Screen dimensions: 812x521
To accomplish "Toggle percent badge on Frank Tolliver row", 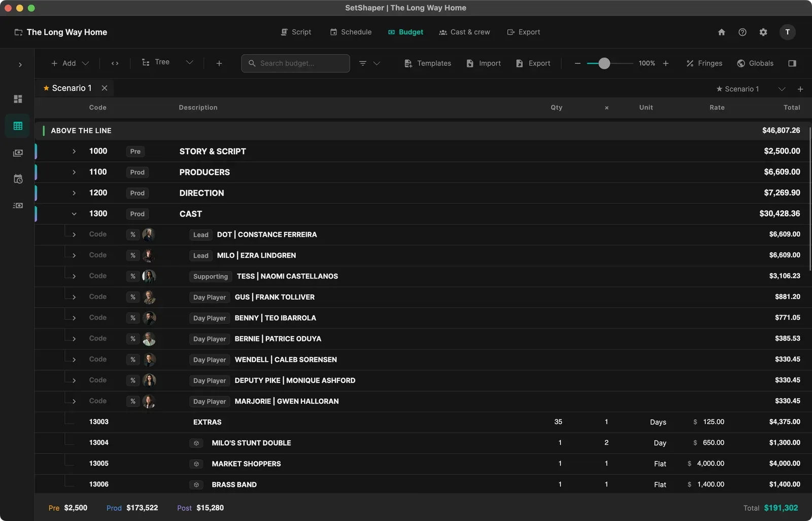I will [133, 297].
